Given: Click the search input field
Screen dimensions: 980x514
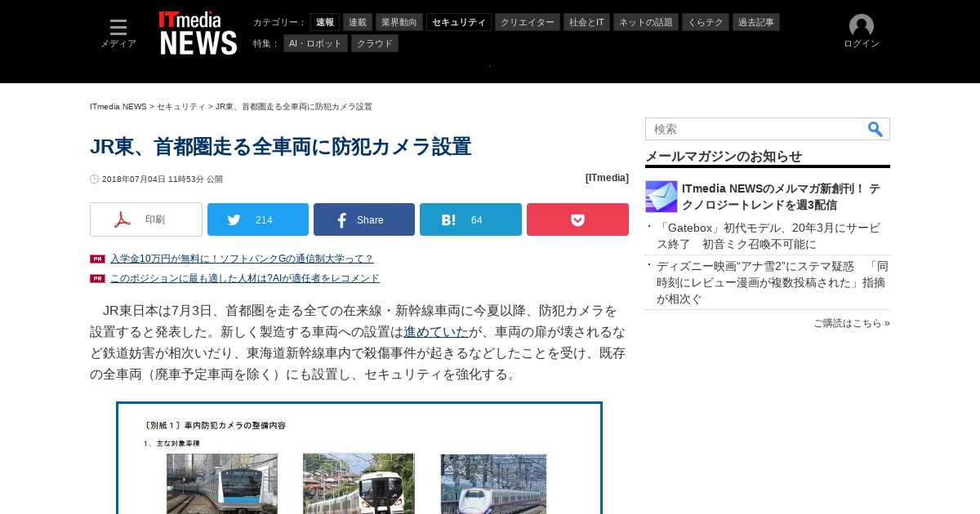Looking at the screenshot, I should pyautogui.click(x=755, y=129).
